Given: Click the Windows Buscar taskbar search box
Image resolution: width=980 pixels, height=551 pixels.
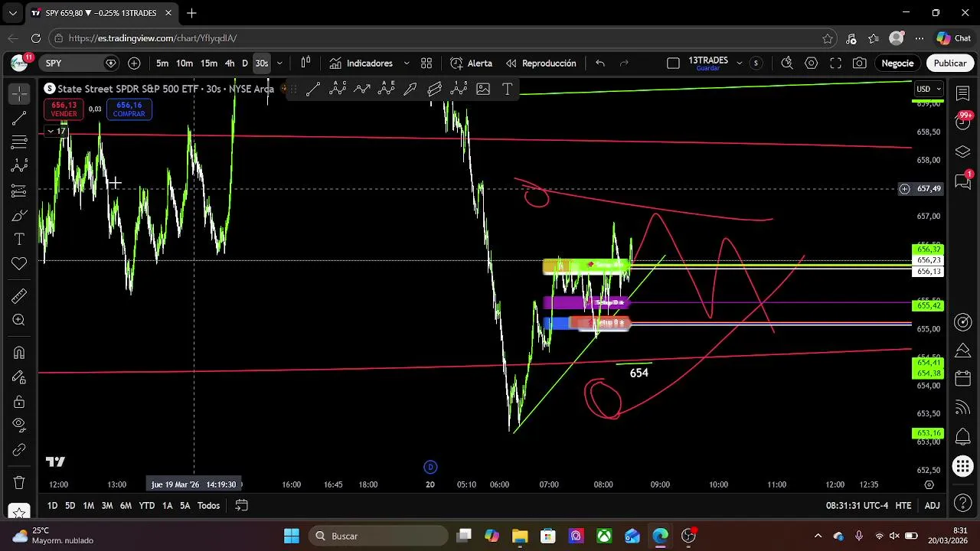Looking at the screenshot, I should (377, 536).
